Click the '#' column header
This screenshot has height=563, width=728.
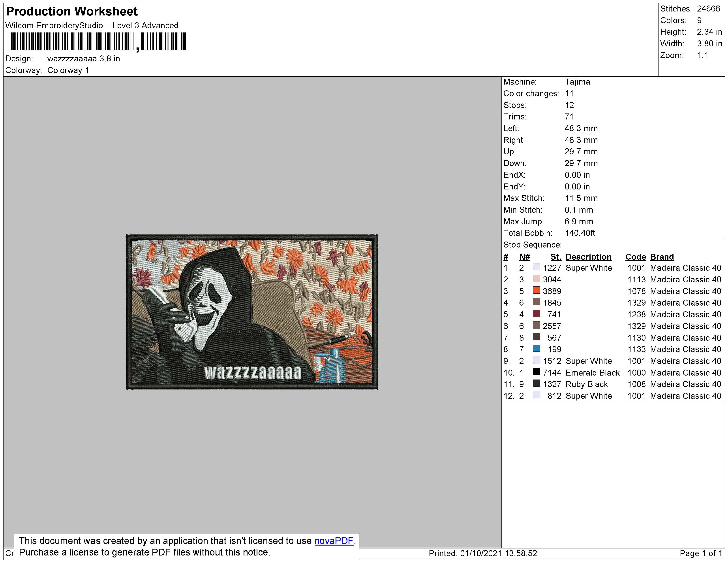506,257
